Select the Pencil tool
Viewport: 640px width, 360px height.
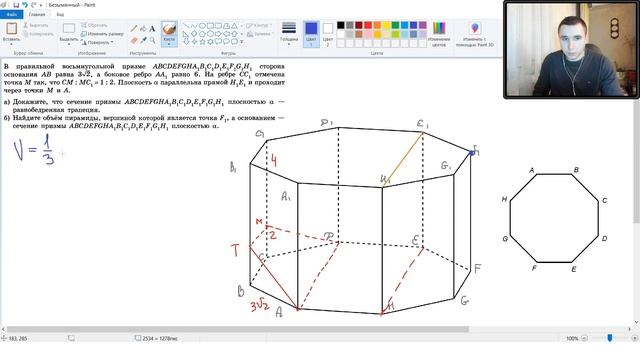click(134, 29)
